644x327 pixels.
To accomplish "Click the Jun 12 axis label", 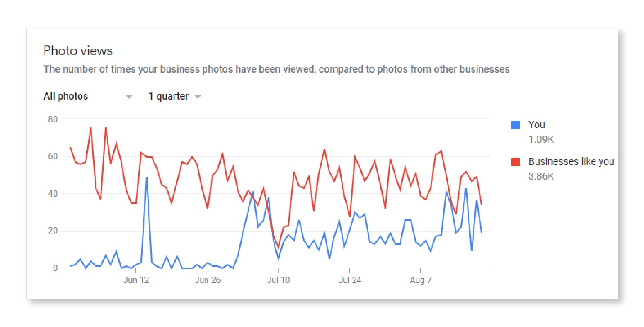I will click(136, 279).
